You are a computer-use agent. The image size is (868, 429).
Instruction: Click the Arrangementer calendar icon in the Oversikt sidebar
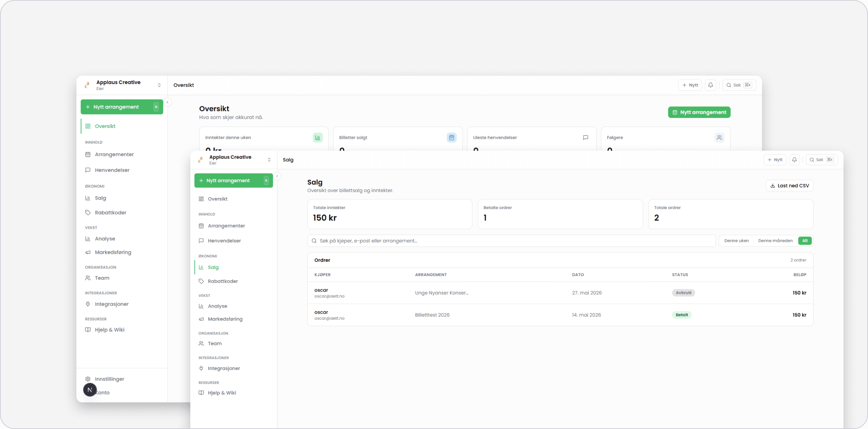click(88, 155)
